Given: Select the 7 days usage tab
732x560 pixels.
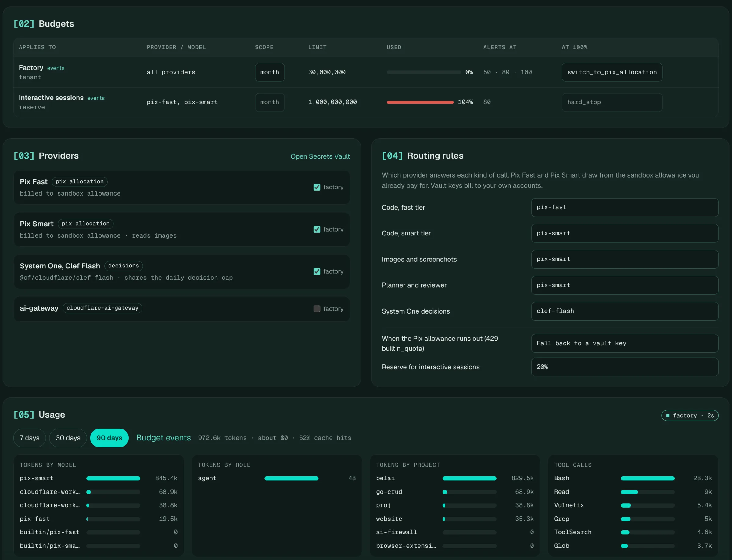Looking at the screenshot, I should tap(30, 438).
